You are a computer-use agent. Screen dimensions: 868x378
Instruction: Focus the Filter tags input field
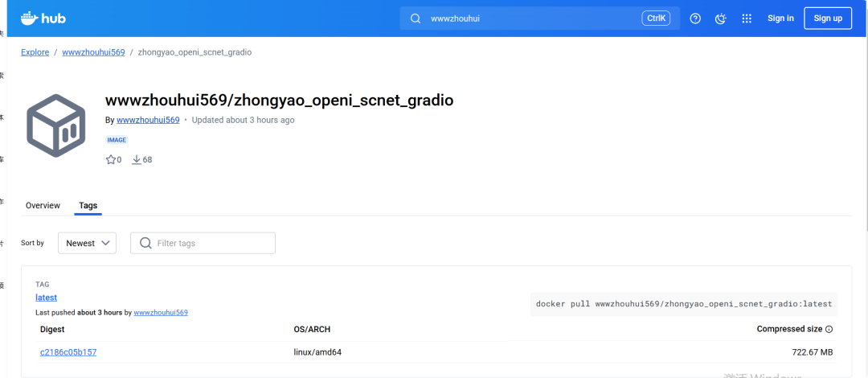pyautogui.click(x=203, y=244)
